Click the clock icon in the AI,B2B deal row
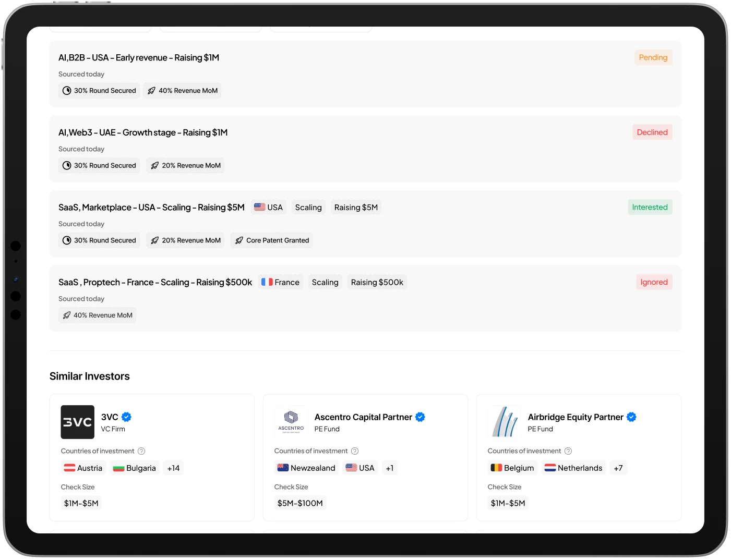The height and width of the screenshot is (560, 731). click(67, 91)
